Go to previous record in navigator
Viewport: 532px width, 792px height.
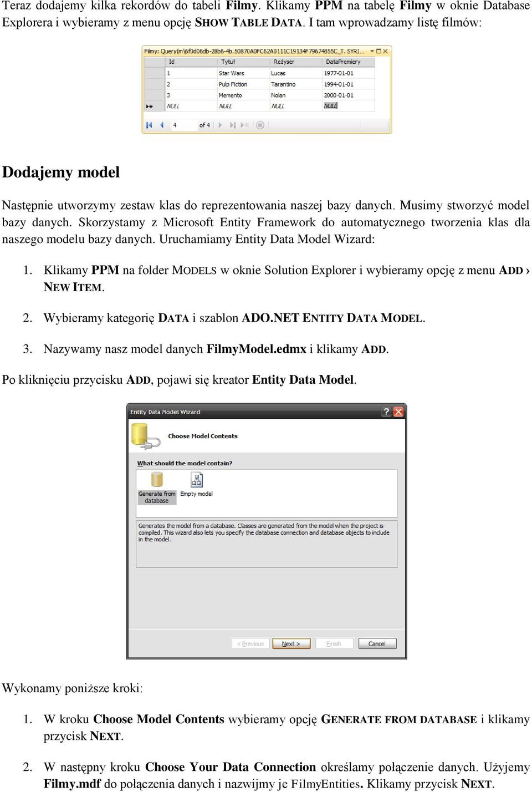click(162, 125)
